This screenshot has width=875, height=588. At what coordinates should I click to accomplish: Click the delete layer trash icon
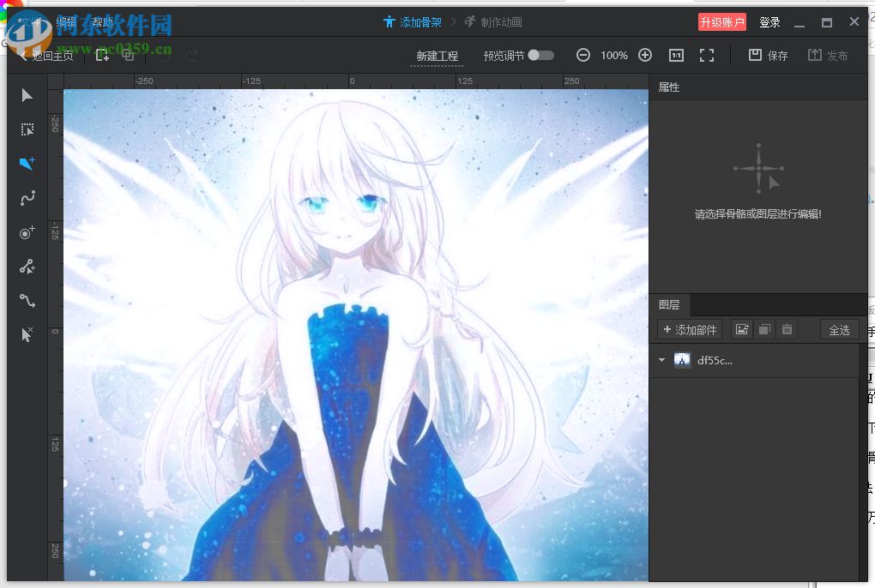tap(787, 329)
